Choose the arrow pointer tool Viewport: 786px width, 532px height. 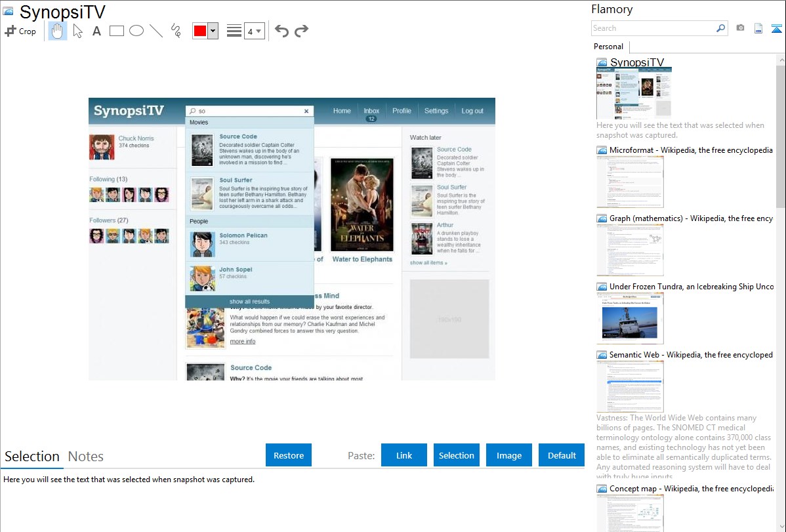point(77,31)
